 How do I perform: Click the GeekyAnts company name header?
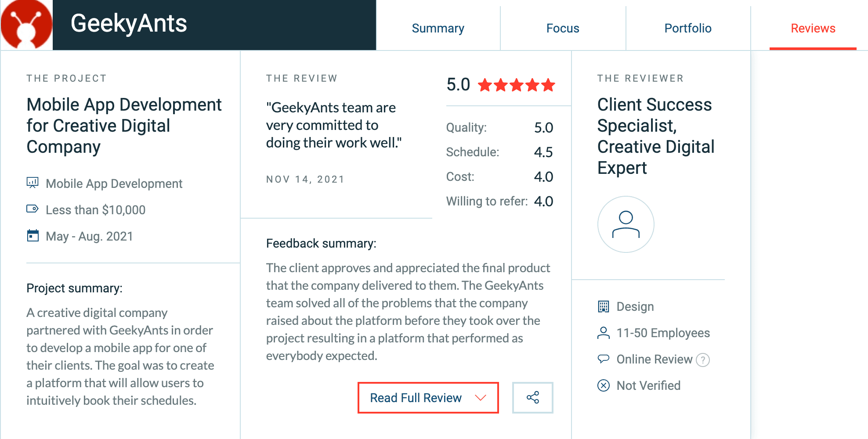(x=129, y=24)
